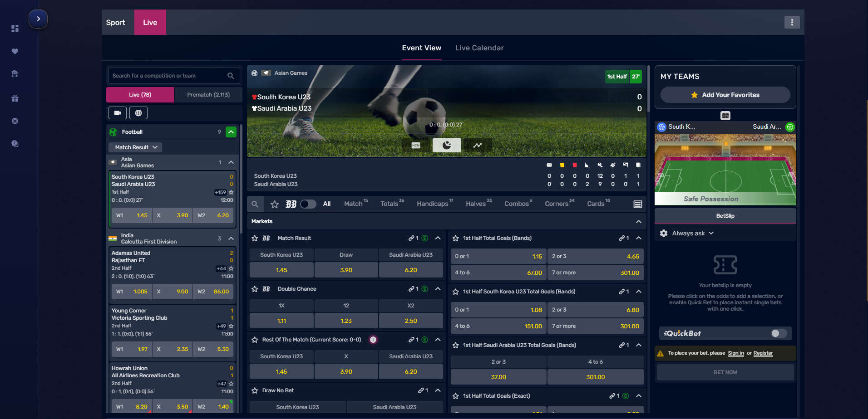Toggle the Bet Builder switch
The height and width of the screenshot is (419, 868).
(x=308, y=204)
